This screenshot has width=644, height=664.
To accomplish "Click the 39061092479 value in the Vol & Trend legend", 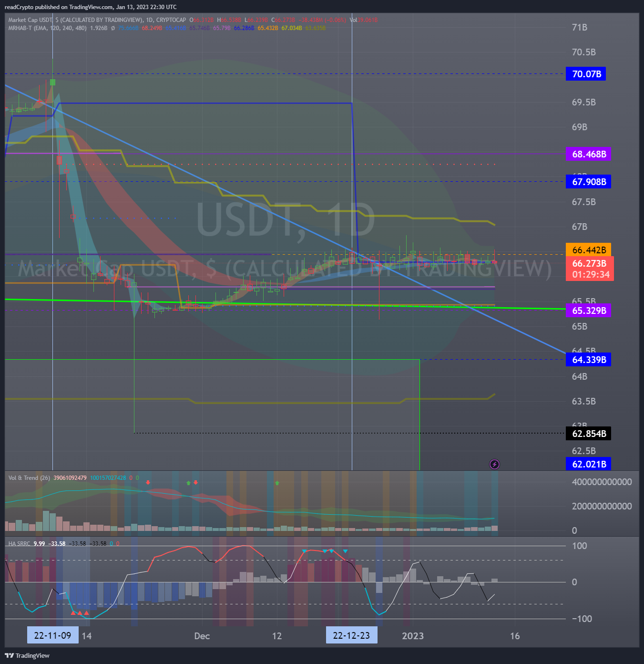I will coord(70,478).
